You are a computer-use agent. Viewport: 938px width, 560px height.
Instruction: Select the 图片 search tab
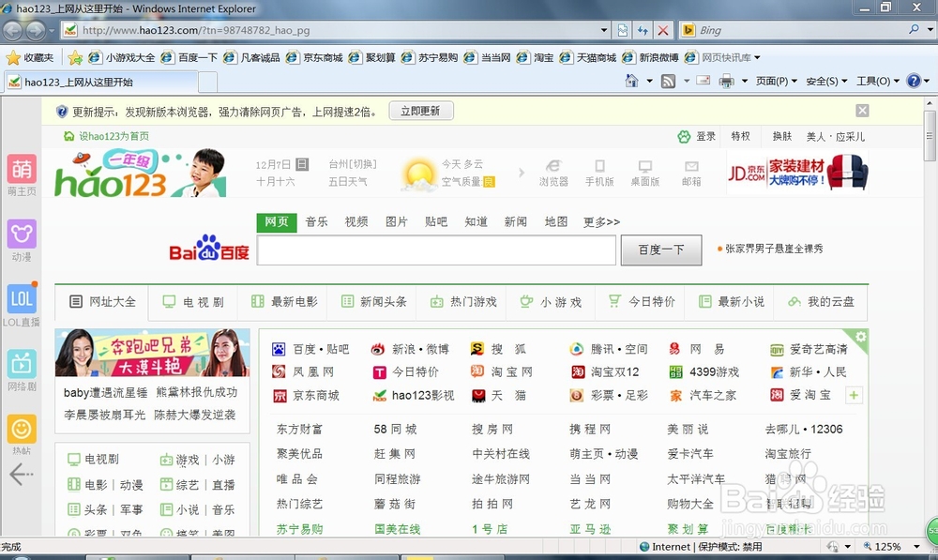pyautogui.click(x=397, y=222)
